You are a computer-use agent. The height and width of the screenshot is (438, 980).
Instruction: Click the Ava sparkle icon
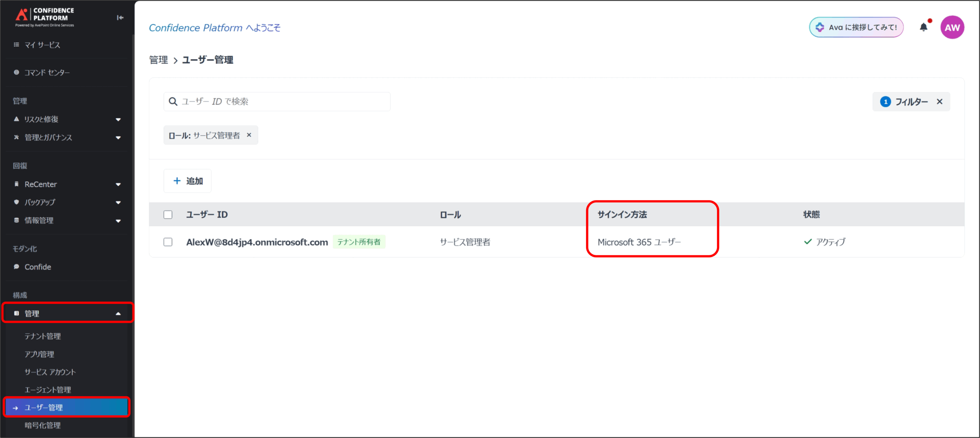[x=820, y=27]
